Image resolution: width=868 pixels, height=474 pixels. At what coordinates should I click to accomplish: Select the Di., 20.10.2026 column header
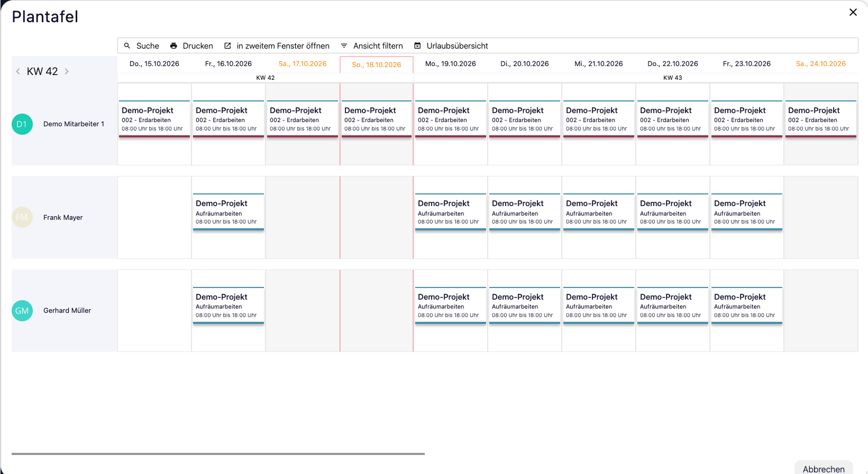[525, 64]
